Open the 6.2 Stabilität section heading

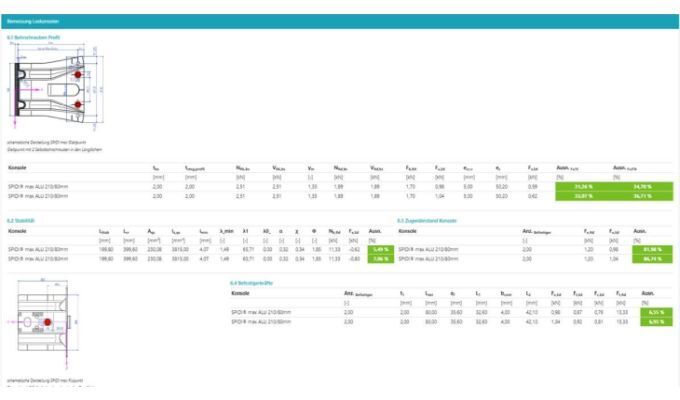(x=22, y=221)
